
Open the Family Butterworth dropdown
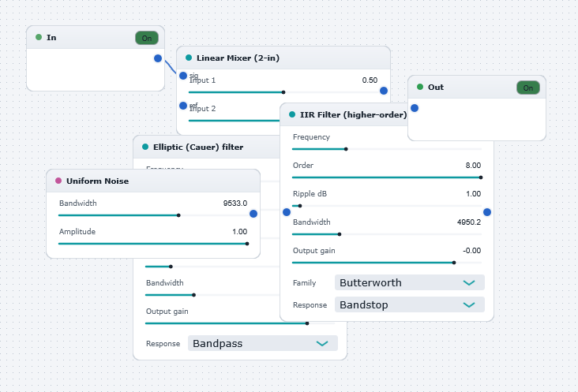[x=410, y=282]
